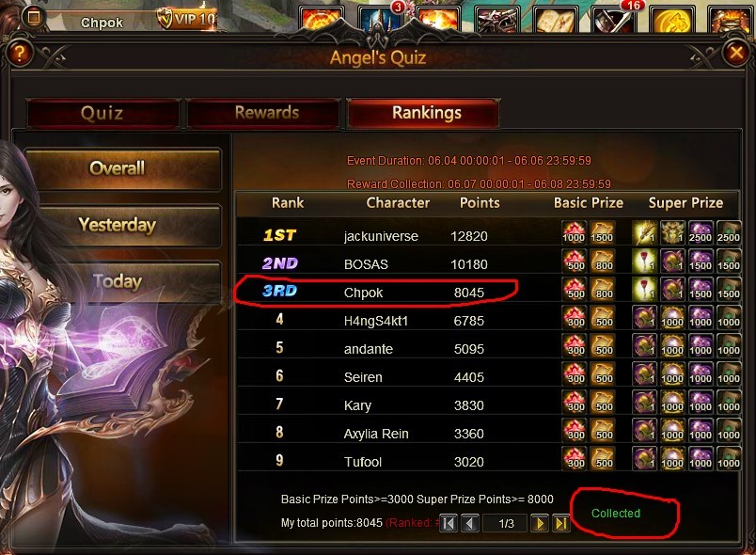Close the Angel's Quiz window

(736, 53)
